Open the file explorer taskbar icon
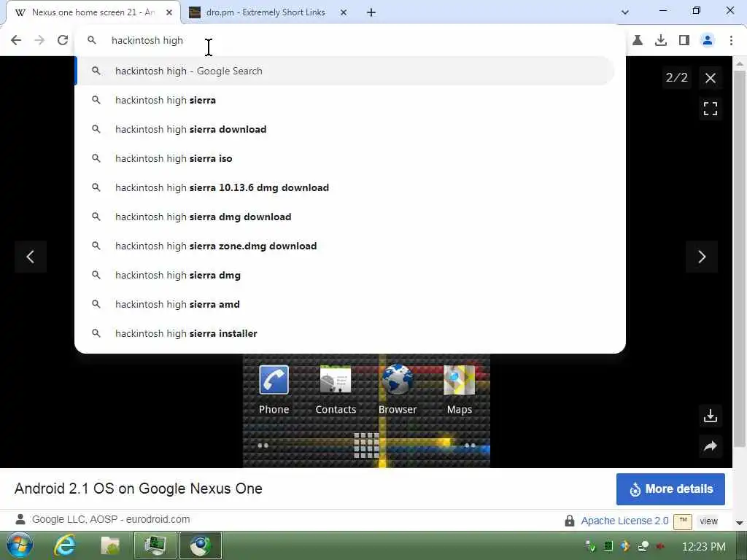Image resolution: width=747 pixels, height=560 pixels. pos(110,545)
